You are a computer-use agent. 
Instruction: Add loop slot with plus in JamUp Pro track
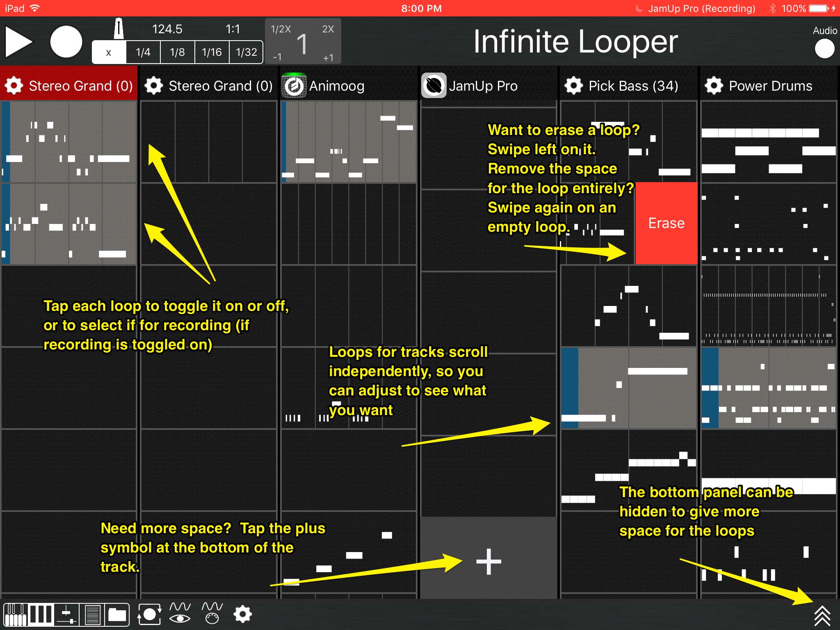(x=488, y=561)
